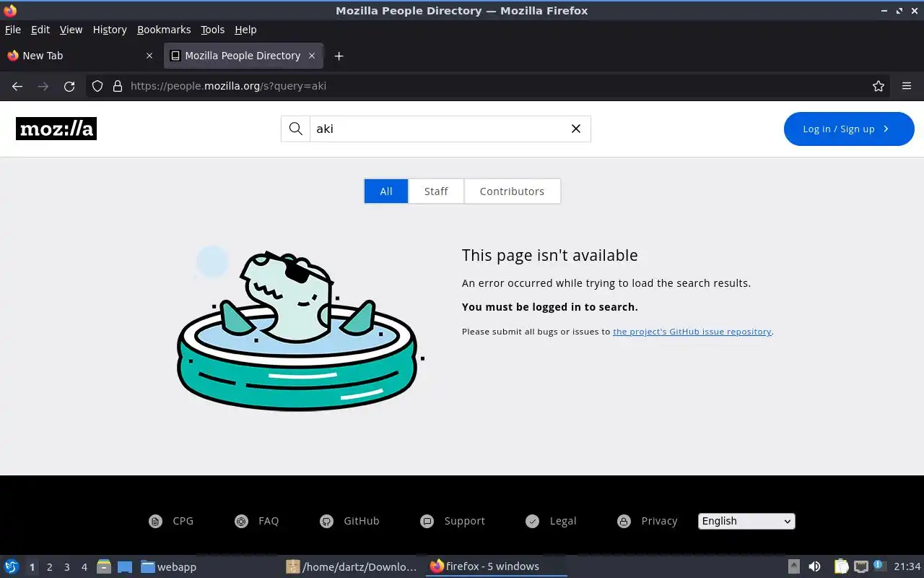The height and width of the screenshot is (578, 924).
Task: Open volume control in tray
Action: (x=814, y=566)
